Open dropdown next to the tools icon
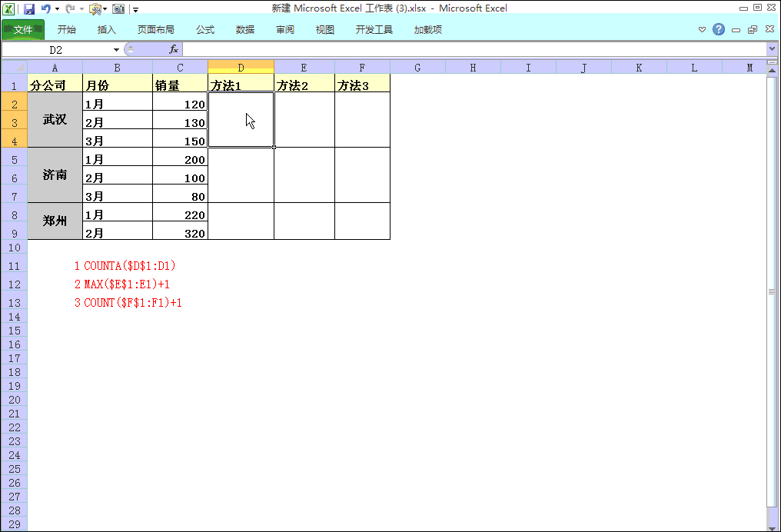This screenshot has height=532, width=781. [x=105, y=9]
